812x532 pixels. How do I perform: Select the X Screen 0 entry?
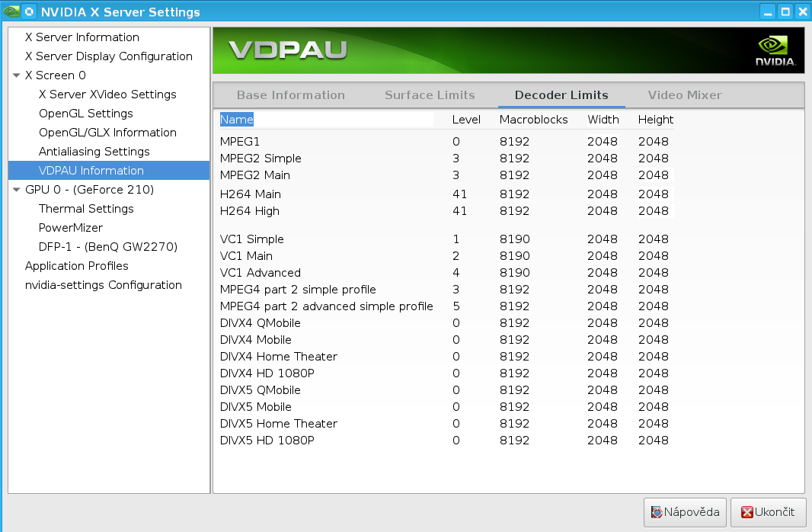56,75
